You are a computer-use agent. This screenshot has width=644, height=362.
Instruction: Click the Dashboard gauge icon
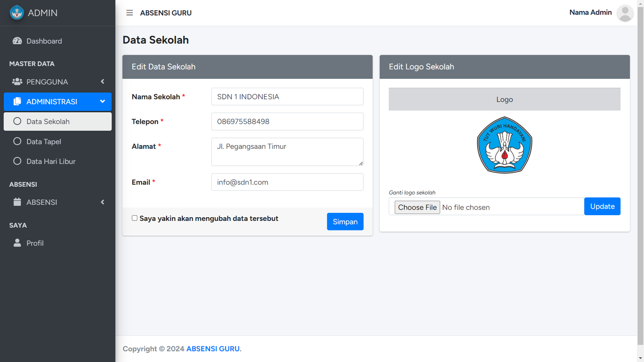pos(17,41)
